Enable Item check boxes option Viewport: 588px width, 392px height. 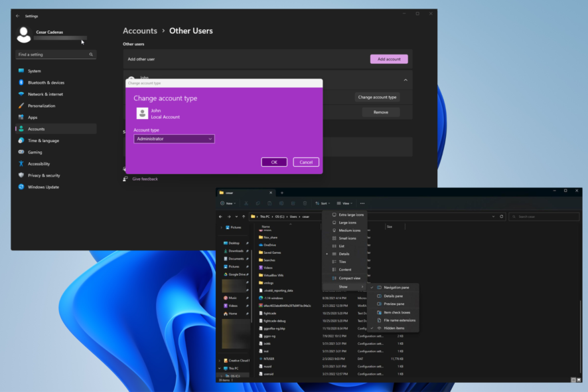(x=393, y=312)
